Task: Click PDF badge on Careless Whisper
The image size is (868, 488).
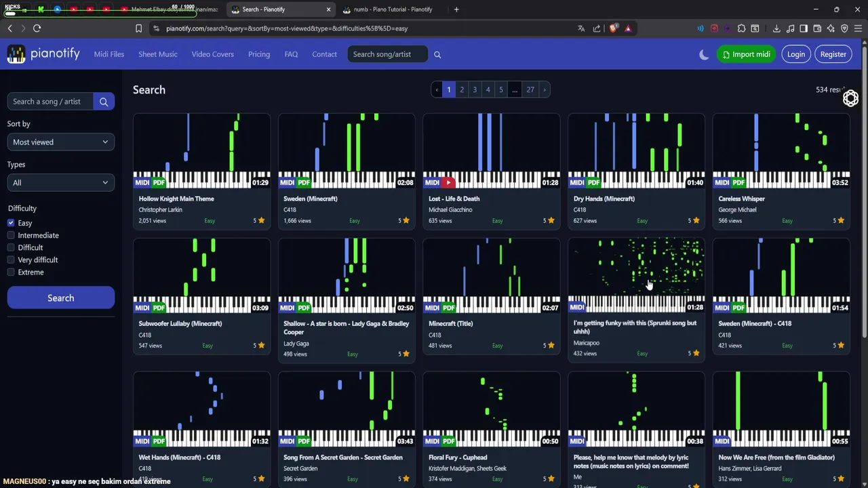Action: pyautogui.click(x=738, y=182)
